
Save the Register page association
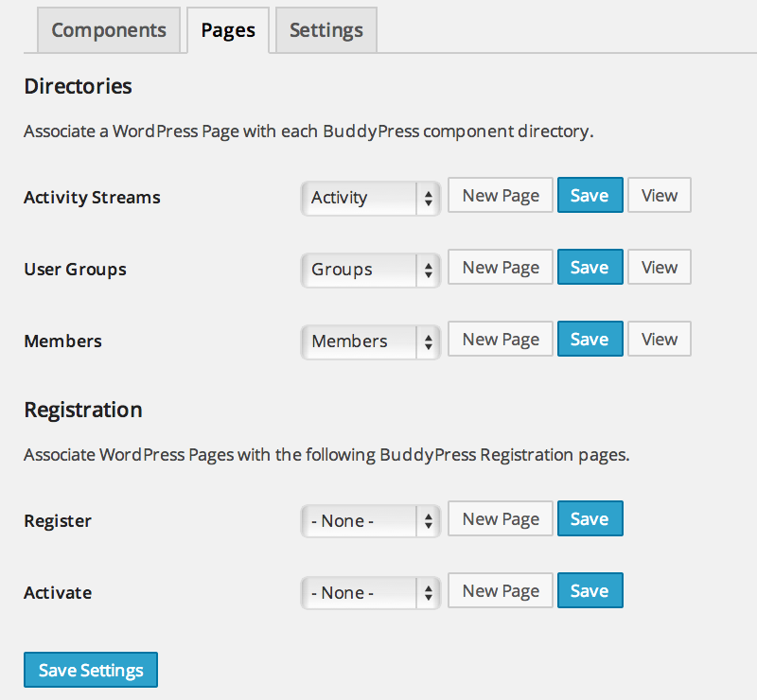590,518
